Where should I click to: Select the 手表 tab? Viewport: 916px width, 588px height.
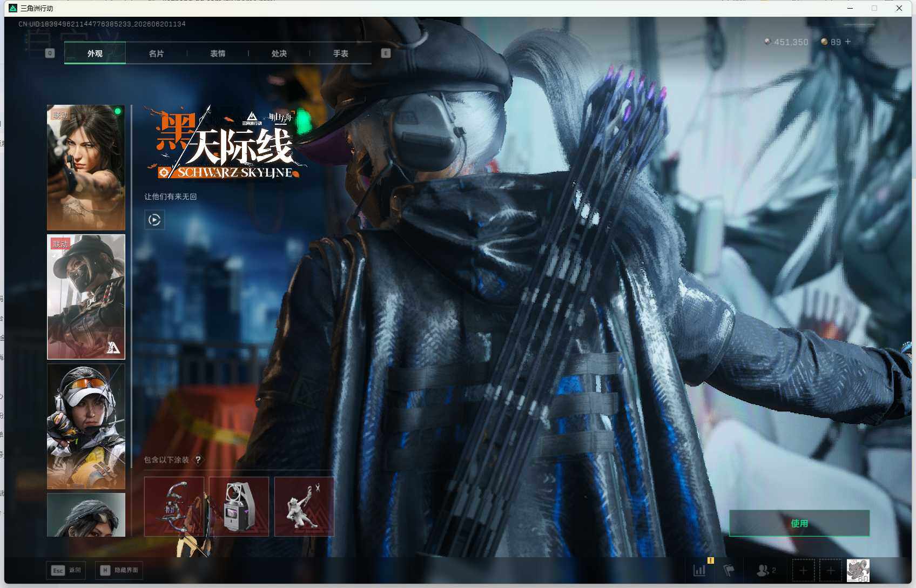pos(341,53)
